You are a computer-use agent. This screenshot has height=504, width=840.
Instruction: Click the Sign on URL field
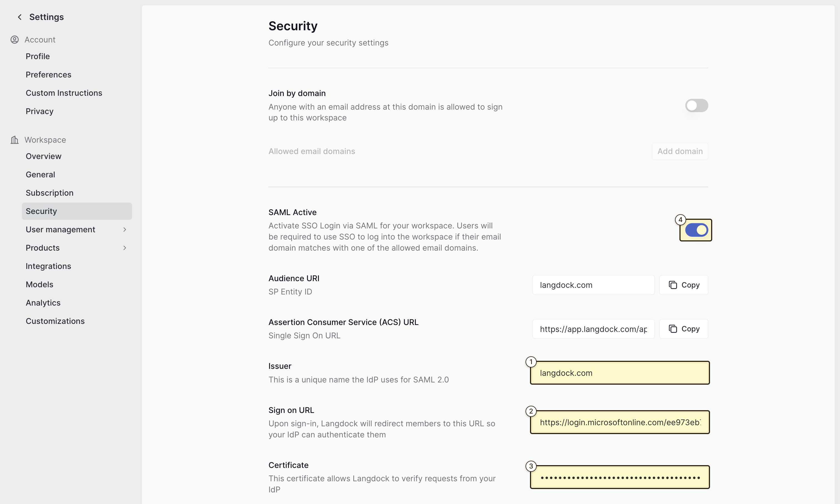click(619, 422)
